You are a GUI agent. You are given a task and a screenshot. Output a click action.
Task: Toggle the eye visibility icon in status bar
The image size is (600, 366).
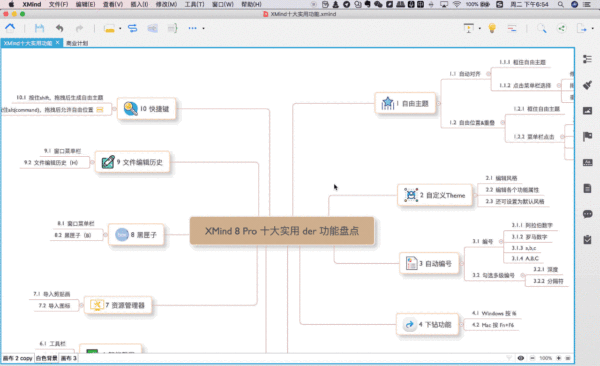521,358
